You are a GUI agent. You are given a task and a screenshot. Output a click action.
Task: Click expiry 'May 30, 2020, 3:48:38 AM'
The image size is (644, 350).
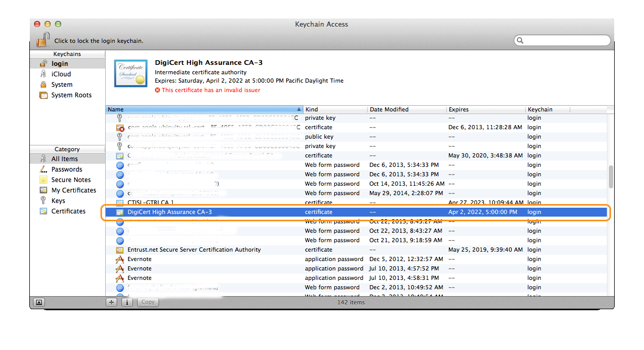(485, 155)
